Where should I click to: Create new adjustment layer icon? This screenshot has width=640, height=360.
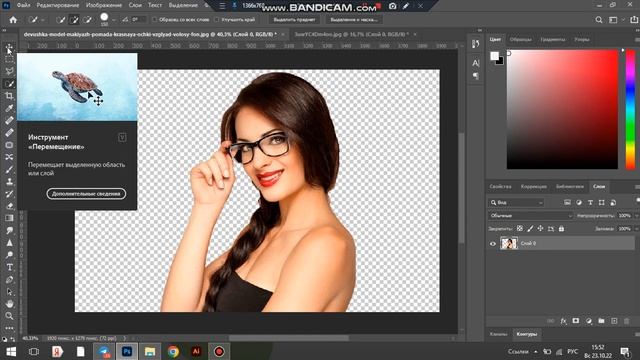point(589,321)
